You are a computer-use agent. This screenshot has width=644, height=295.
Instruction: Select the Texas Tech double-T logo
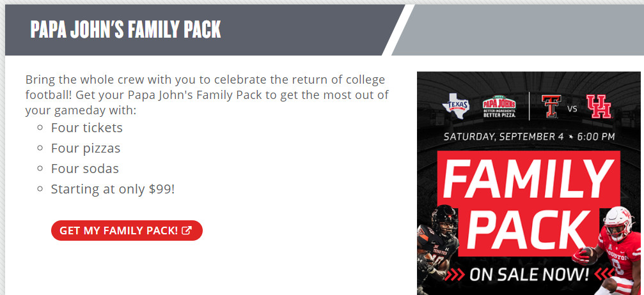550,107
